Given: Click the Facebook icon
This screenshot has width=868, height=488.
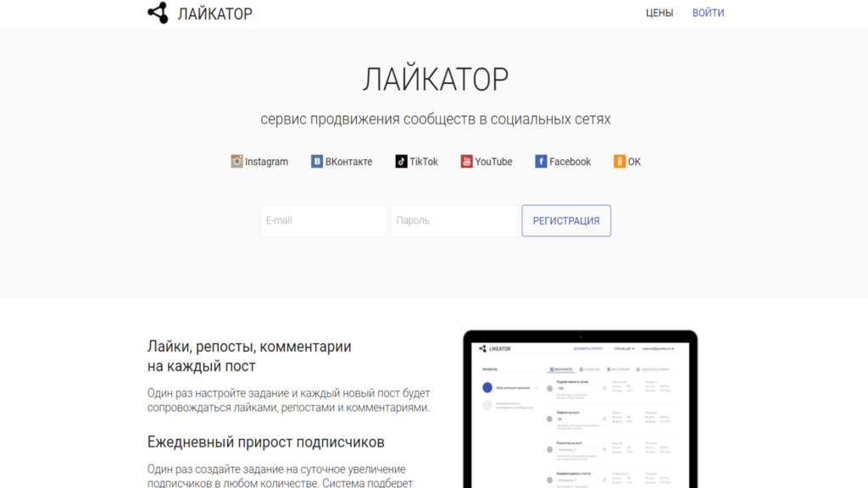Looking at the screenshot, I should 541,161.
